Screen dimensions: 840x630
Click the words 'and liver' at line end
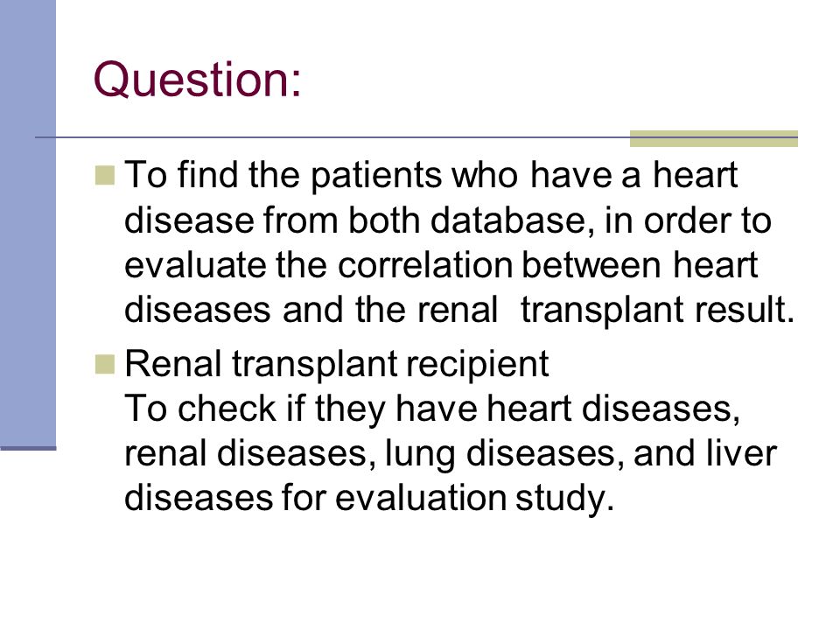coord(705,453)
